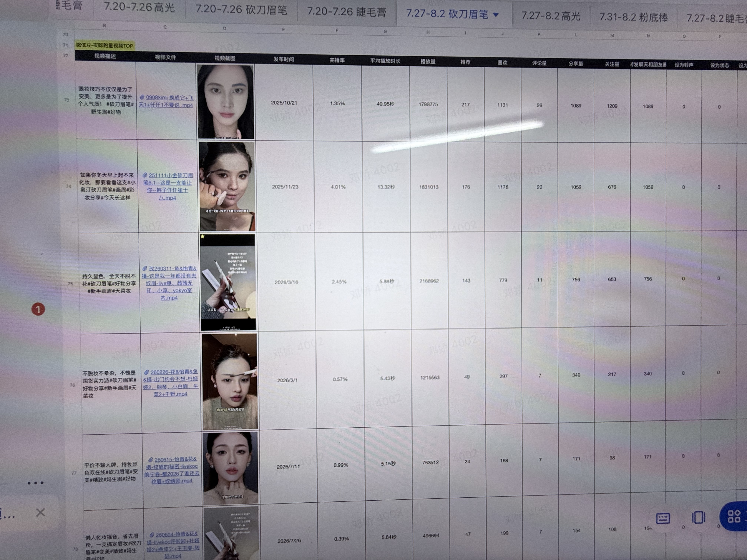This screenshot has height=560, width=747.
Task: Click the starred pencil thumbnail in row 75
Action: [228, 282]
